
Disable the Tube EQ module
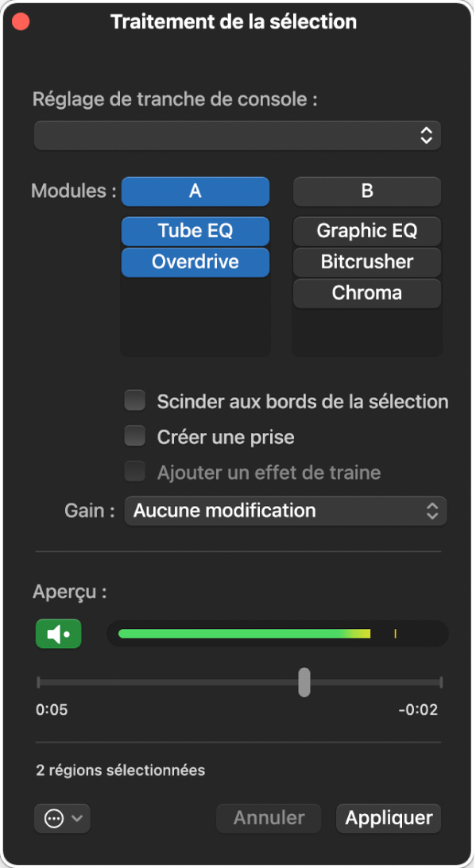click(195, 230)
